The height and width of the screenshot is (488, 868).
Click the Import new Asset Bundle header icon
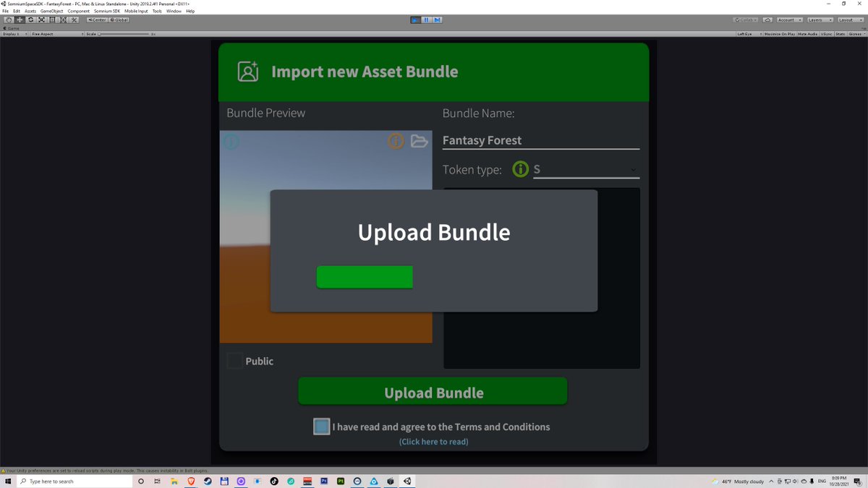click(x=248, y=72)
